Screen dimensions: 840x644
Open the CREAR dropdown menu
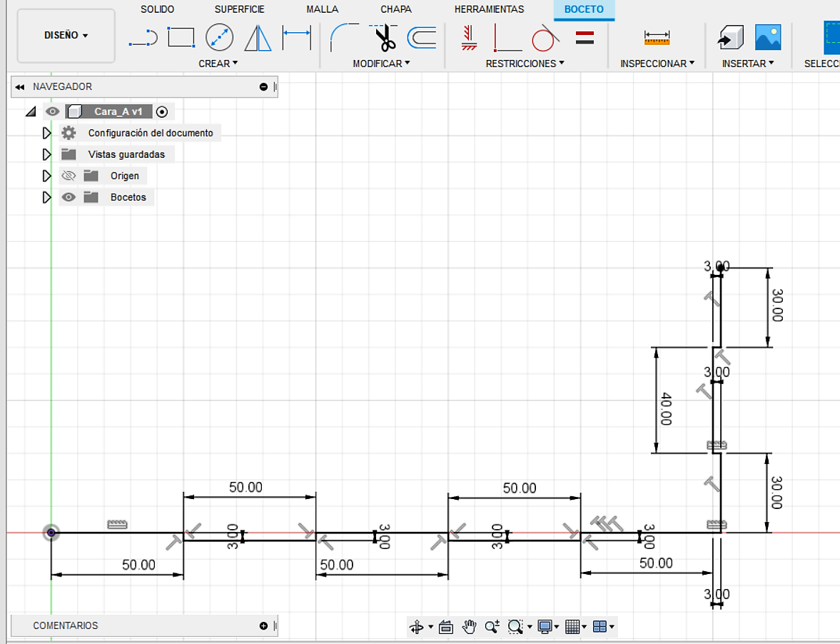tap(218, 64)
